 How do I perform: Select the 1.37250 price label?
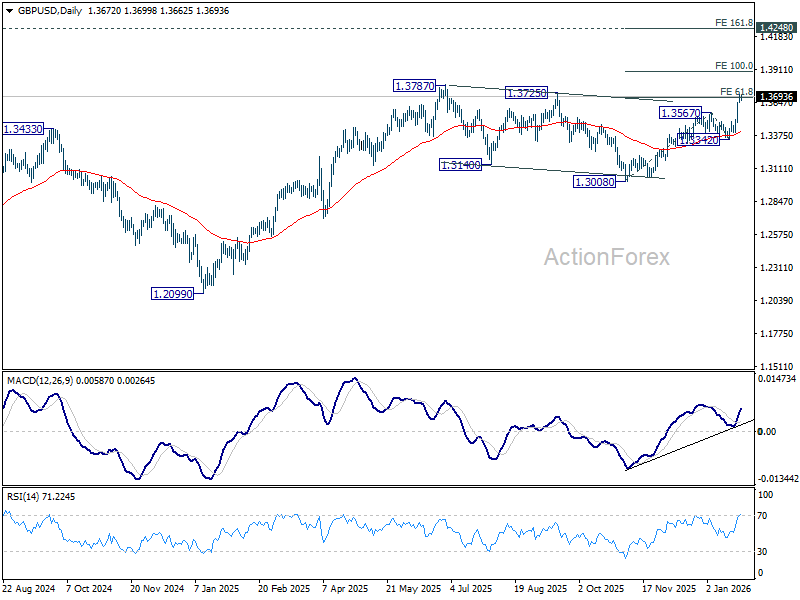pos(526,93)
